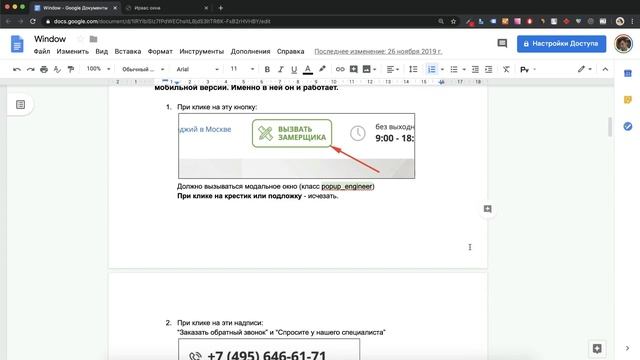Open the Изменить menu
640x360 pixels.
[x=73, y=51]
